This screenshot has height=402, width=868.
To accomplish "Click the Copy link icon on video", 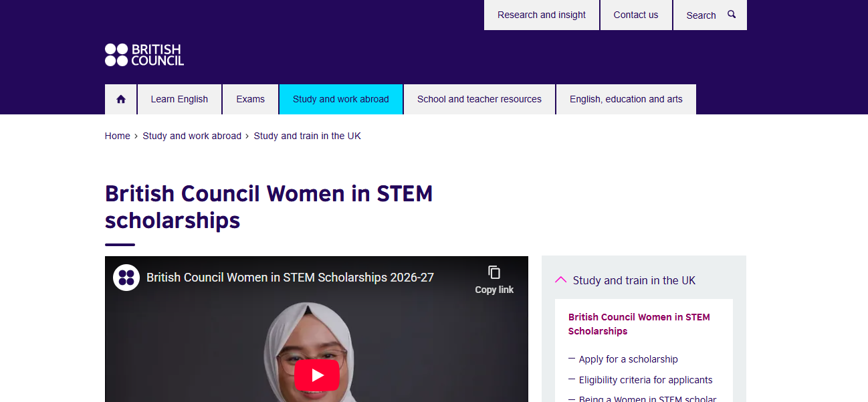I will point(494,272).
